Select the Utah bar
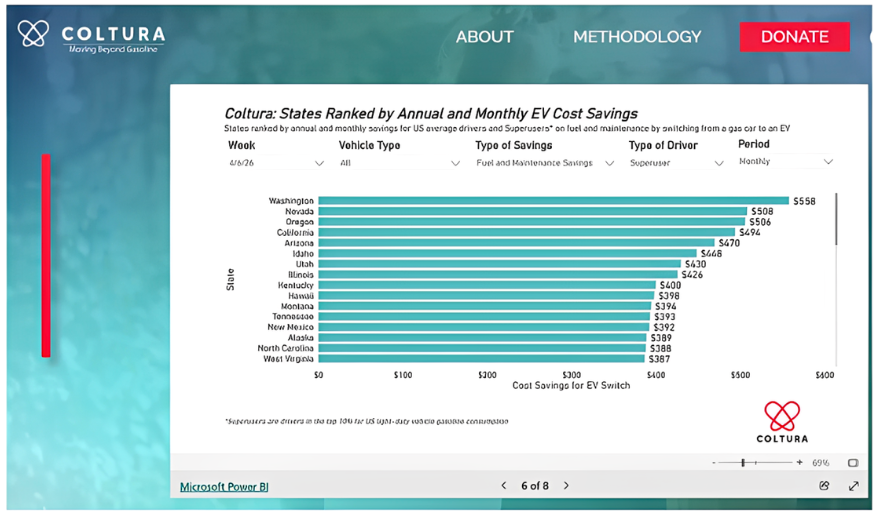 [x=499, y=264]
